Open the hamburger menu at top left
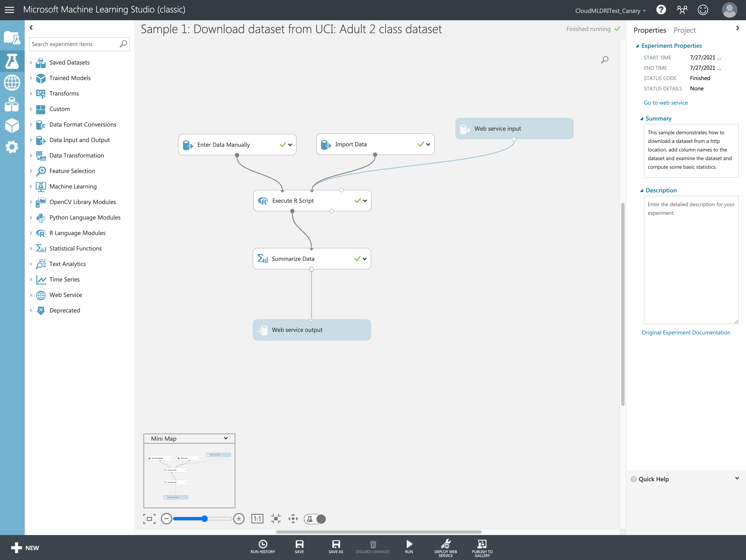 [9, 10]
